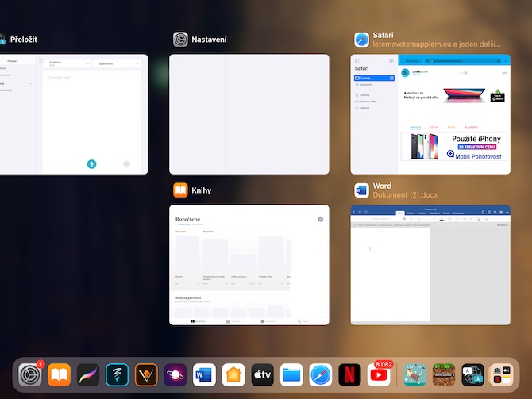532x399 pixels.
Task: Tap the second language dropdown in Přeložit card
Action: pos(117,63)
